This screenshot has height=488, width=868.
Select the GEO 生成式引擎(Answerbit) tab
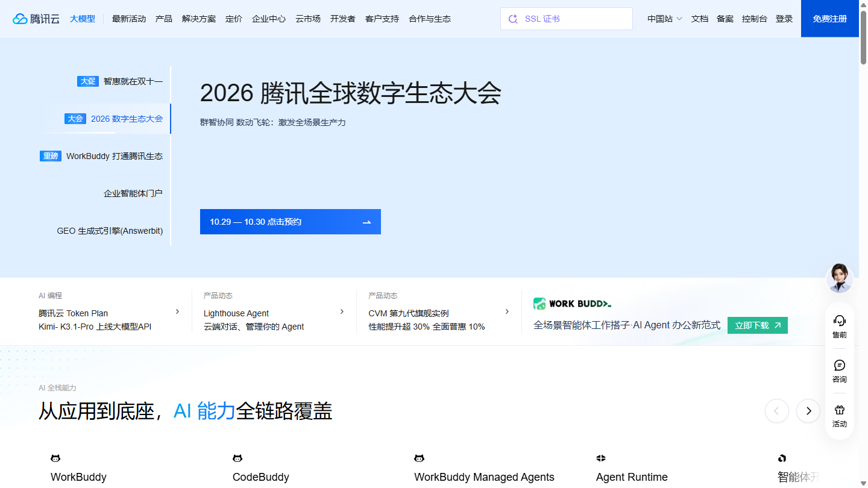(x=110, y=231)
